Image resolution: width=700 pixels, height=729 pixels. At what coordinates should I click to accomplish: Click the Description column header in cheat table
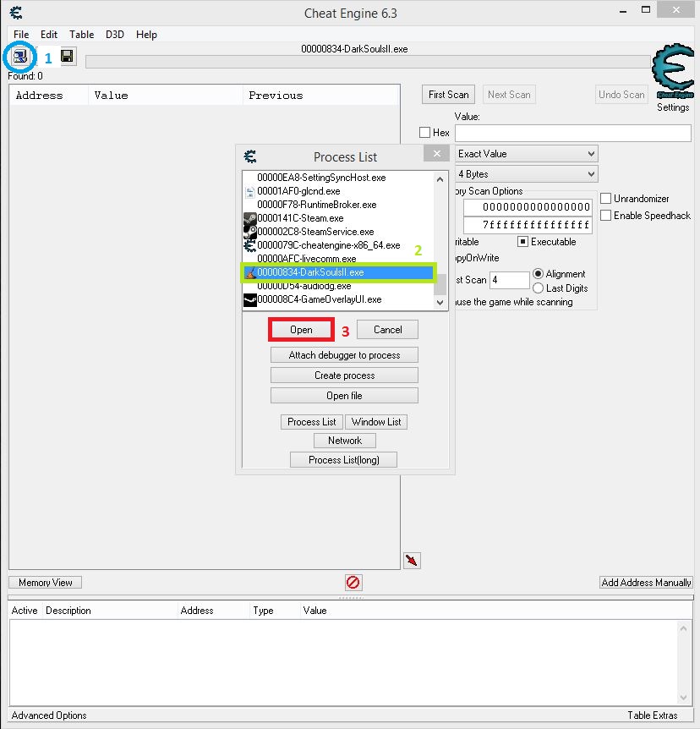pos(110,611)
